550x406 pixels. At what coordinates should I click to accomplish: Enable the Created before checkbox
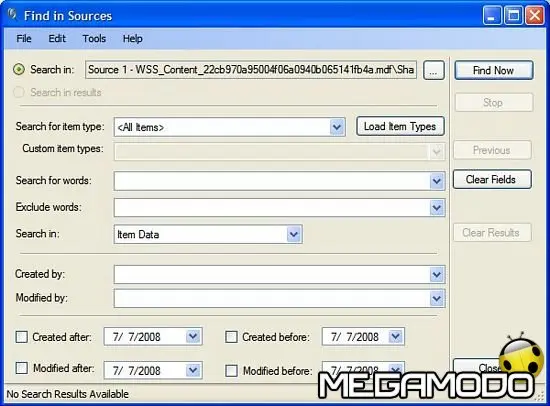(x=231, y=337)
